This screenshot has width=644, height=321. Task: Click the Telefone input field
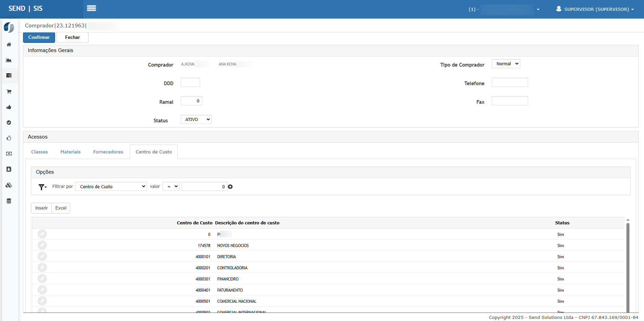point(509,82)
